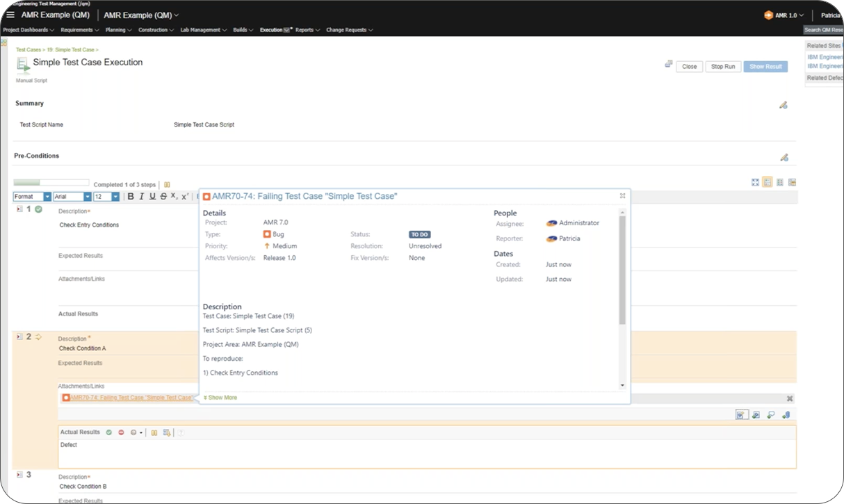Click the current-step arrow icon of step 2
844x504 pixels.
click(x=39, y=336)
